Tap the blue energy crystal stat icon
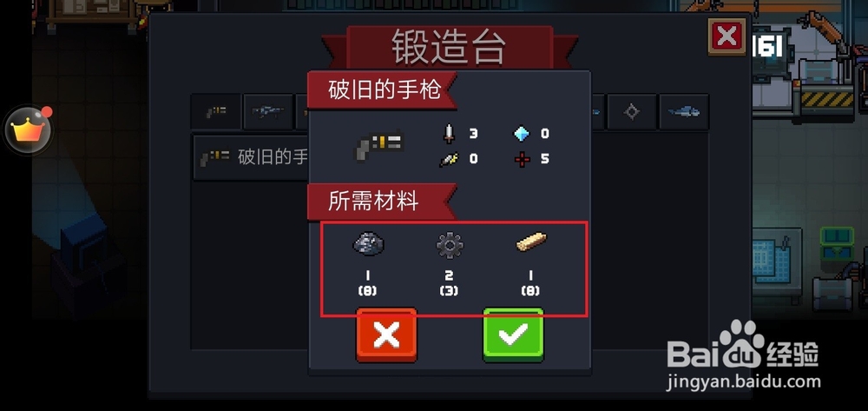 [522, 133]
